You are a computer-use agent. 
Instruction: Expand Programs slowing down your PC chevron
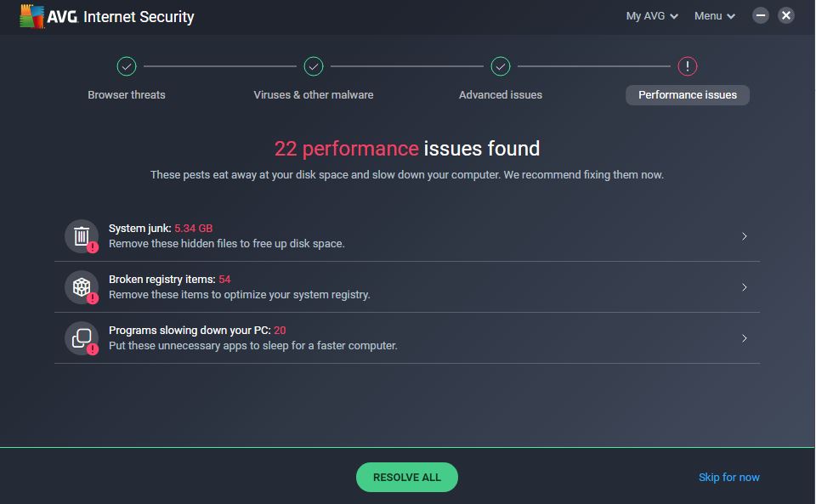coord(745,338)
